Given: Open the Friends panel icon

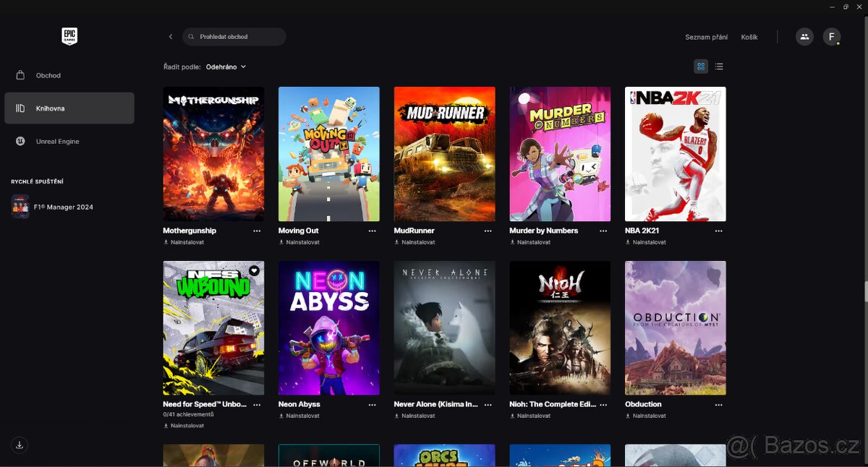Looking at the screenshot, I should pos(804,36).
